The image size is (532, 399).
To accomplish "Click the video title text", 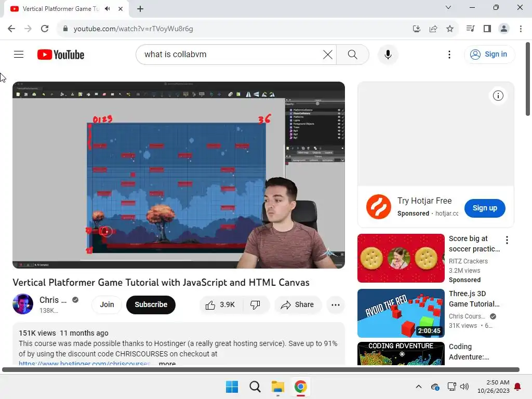I will [161, 282].
